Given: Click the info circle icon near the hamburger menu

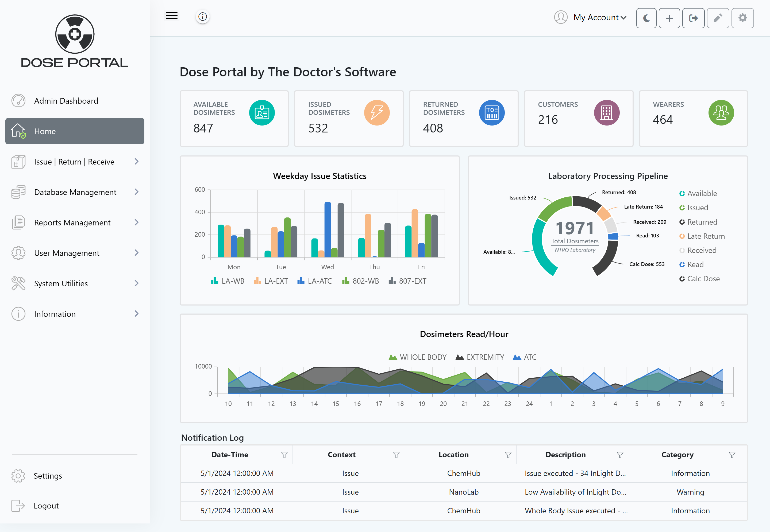Looking at the screenshot, I should pyautogui.click(x=202, y=17).
